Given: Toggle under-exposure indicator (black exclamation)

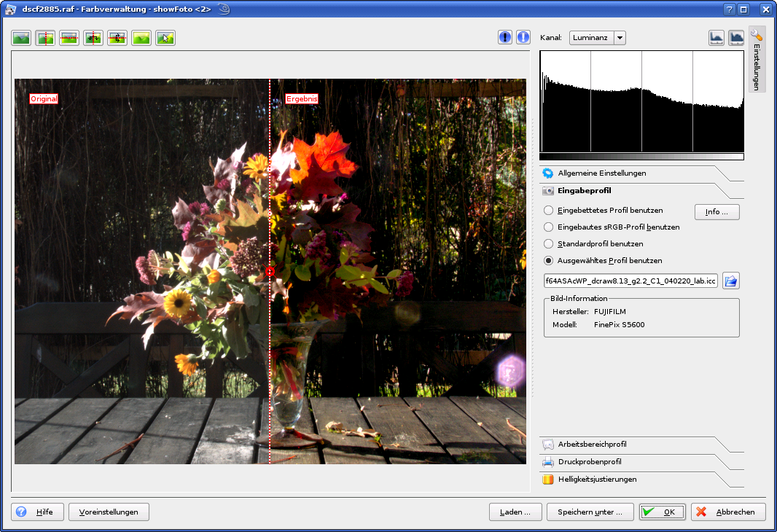Looking at the screenshot, I should tap(505, 37).
